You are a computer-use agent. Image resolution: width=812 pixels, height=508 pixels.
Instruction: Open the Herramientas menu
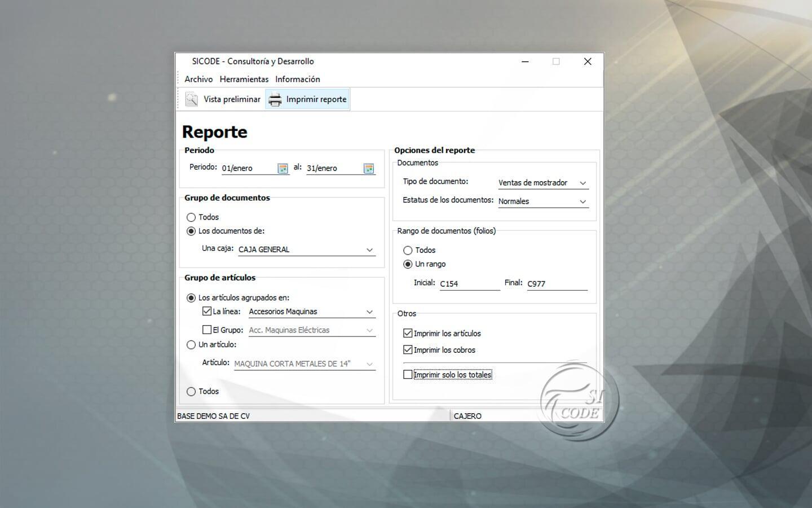[244, 80]
